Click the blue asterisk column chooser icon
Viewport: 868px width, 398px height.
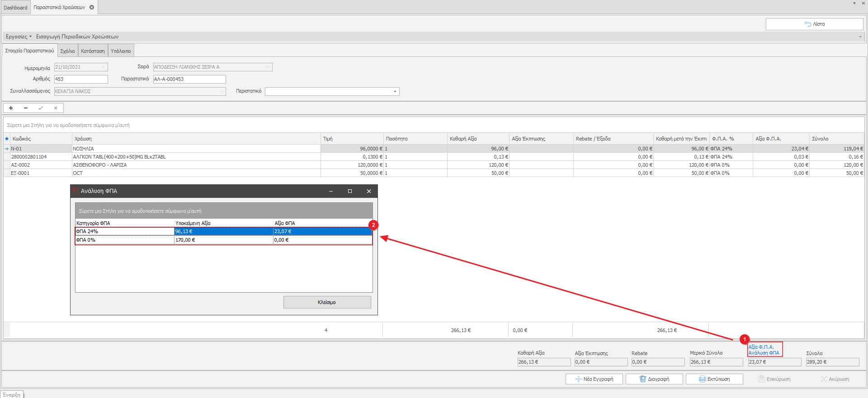[7, 139]
